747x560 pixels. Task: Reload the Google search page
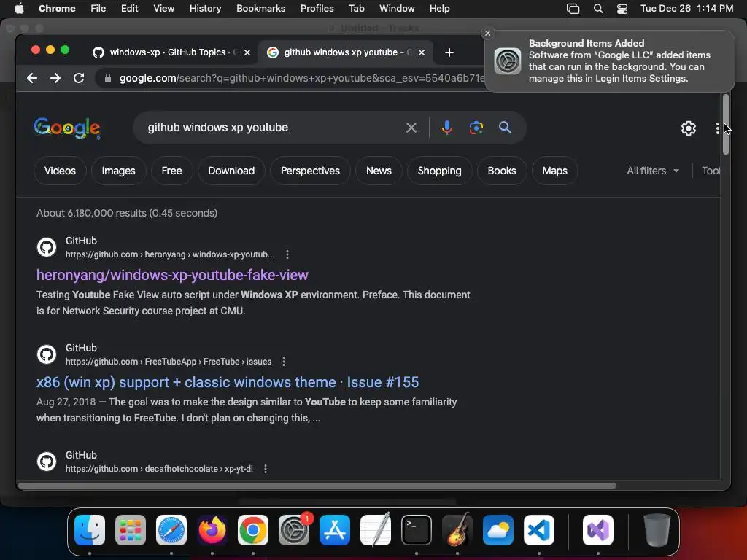click(x=79, y=78)
